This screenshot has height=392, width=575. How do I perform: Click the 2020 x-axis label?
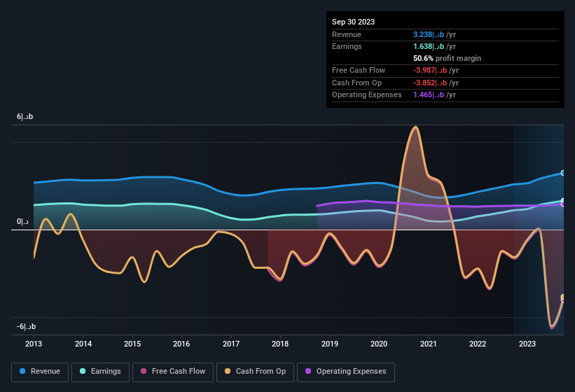379,344
